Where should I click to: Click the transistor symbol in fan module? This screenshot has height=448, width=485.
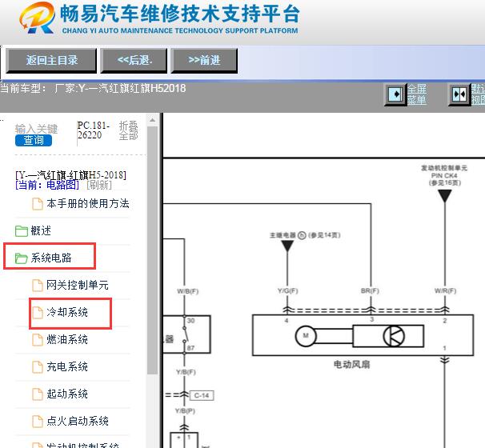[x=394, y=336]
